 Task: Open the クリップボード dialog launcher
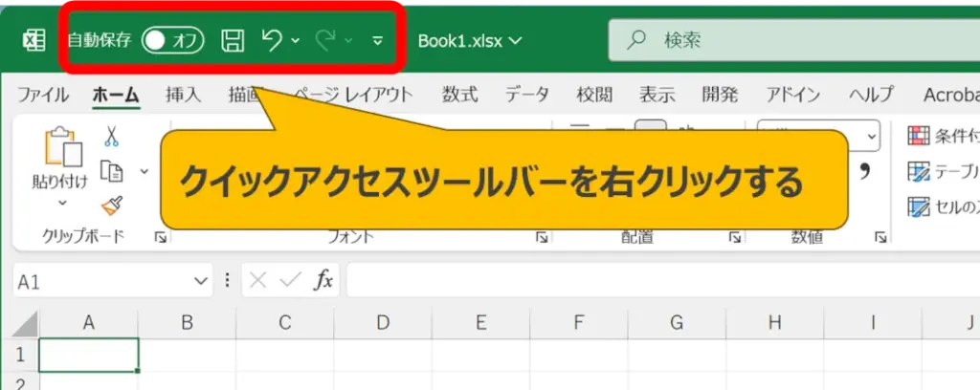click(160, 237)
